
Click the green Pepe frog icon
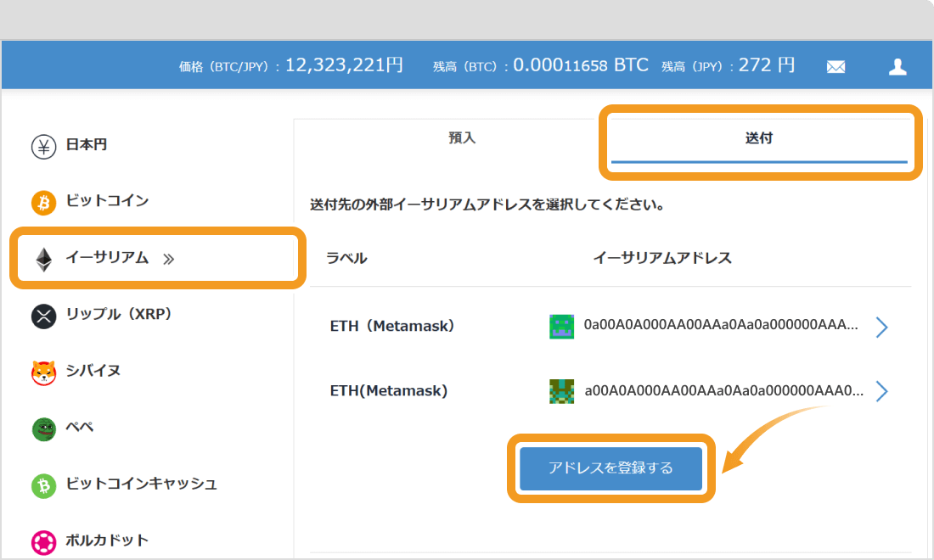43,429
